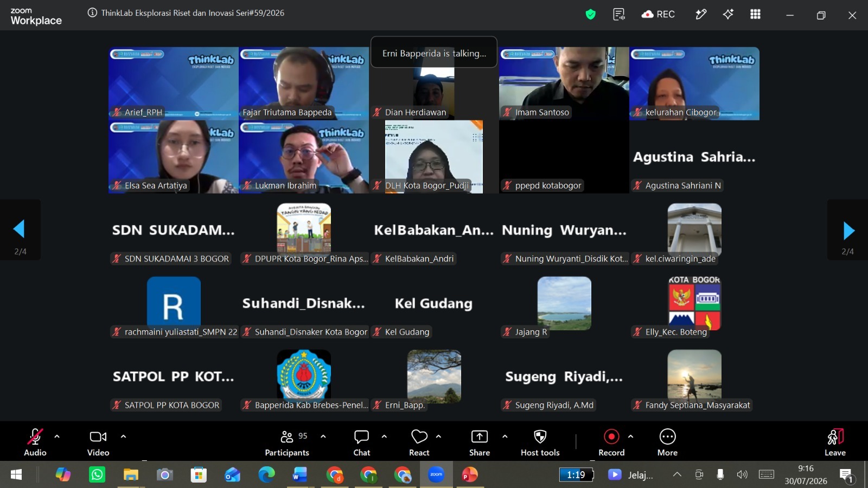The image size is (868, 488).
Task: Expand the audio options arrow
Action: [57, 436]
